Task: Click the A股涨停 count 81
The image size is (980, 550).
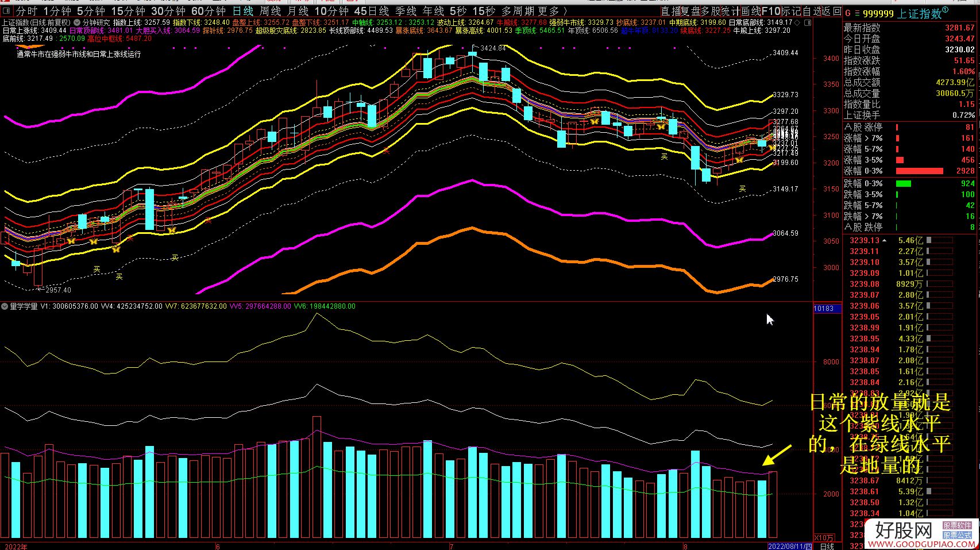Action: pyautogui.click(x=970, y=127)
